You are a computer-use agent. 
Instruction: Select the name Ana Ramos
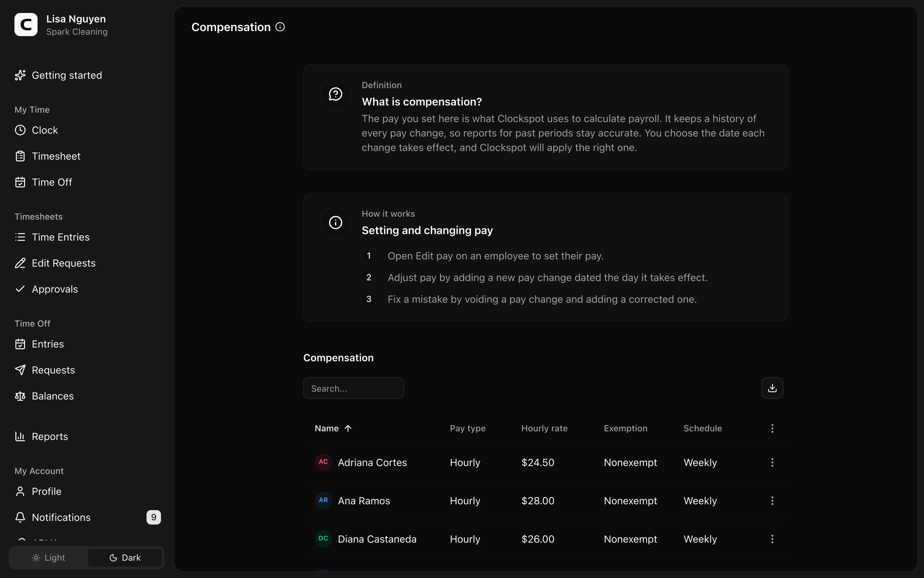(x=364, y=501)
